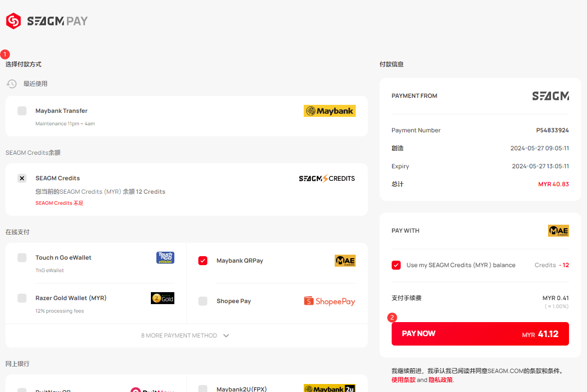This screenshot has width=587, height=392.
Task: Click the SEAGM logo in Payment From panel
Action: [551, 96]
